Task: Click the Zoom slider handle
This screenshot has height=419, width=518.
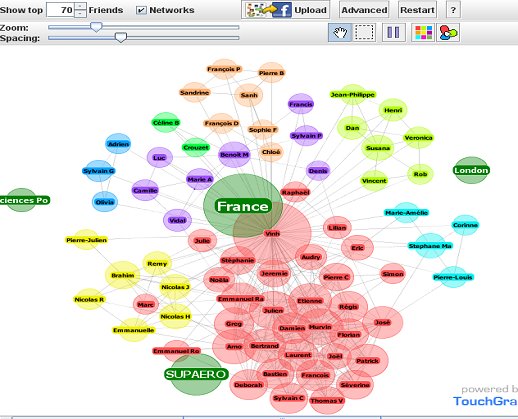Action: click(x=96, y=27)
